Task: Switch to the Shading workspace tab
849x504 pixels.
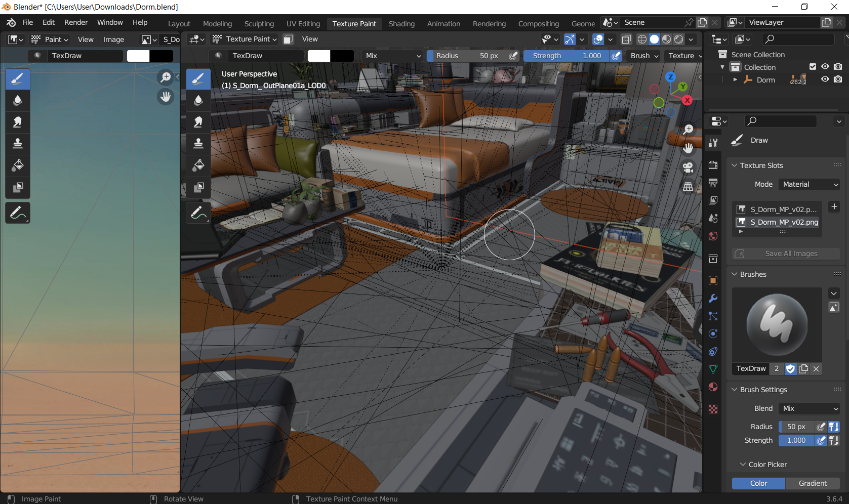Action: coord(401,23)
